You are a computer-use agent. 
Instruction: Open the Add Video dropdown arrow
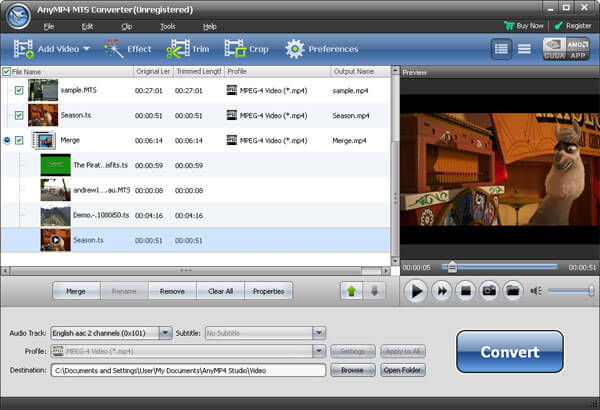coord(86,49)
